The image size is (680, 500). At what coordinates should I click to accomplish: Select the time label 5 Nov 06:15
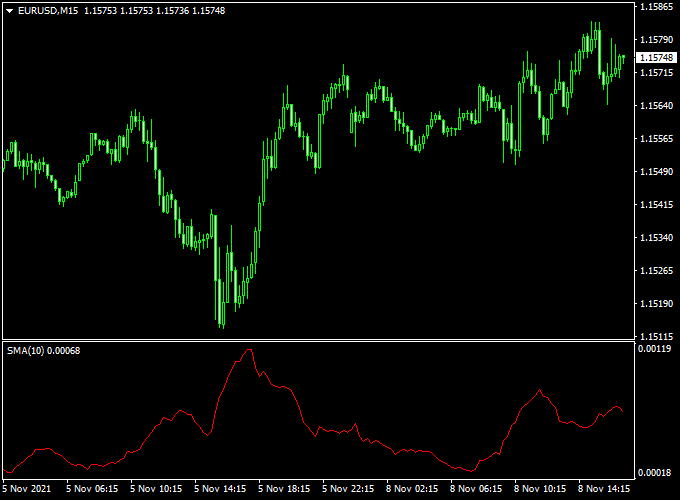[92, 489]
